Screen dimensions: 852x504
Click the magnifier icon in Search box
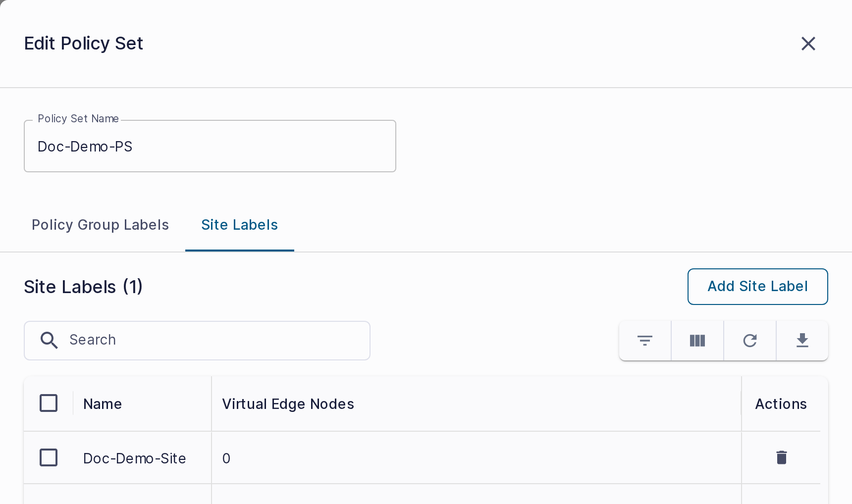(49, 340)
